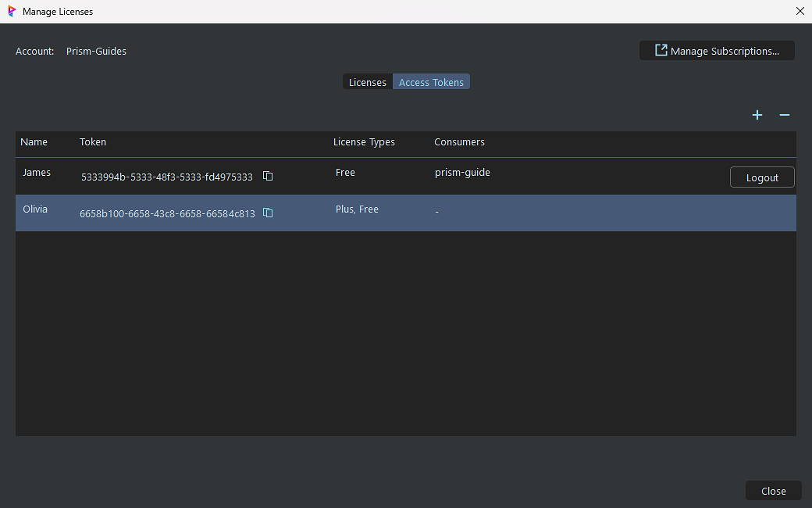Copy Olivia's access token with copy icon

[x=268, y=213]
